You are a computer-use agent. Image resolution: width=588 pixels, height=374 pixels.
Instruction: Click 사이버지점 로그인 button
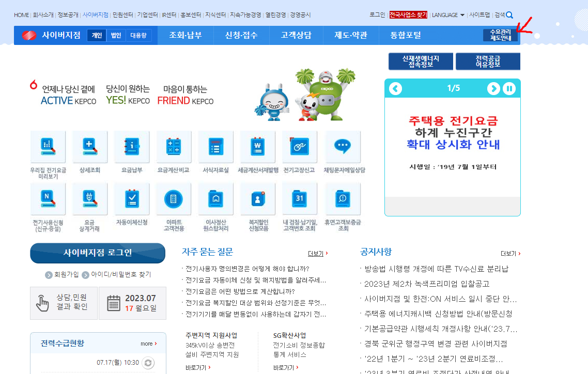point(98,253)
